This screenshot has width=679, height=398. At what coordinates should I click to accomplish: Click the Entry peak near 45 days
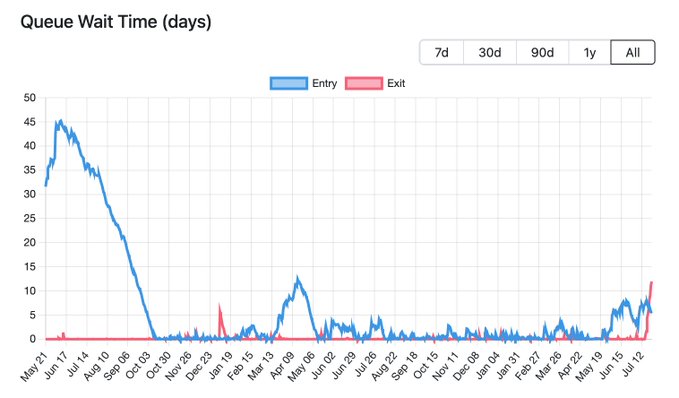61,121
